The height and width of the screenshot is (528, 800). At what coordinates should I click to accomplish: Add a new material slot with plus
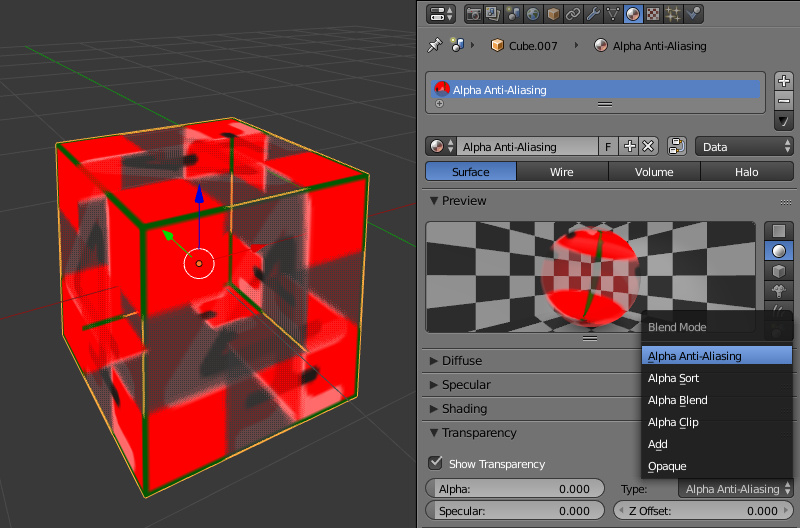click(x=784, y=81)
